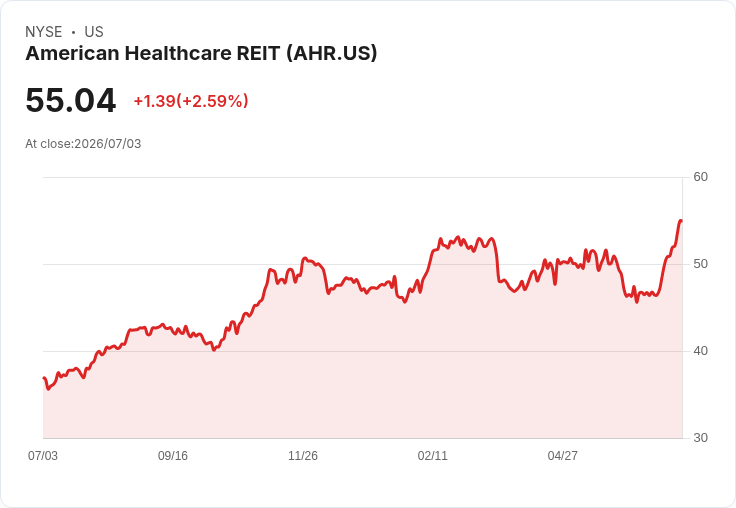Viewport: 736px width, 508px height.
Task: Click the 55.04 current price
Action: click(x=70, y=100)
